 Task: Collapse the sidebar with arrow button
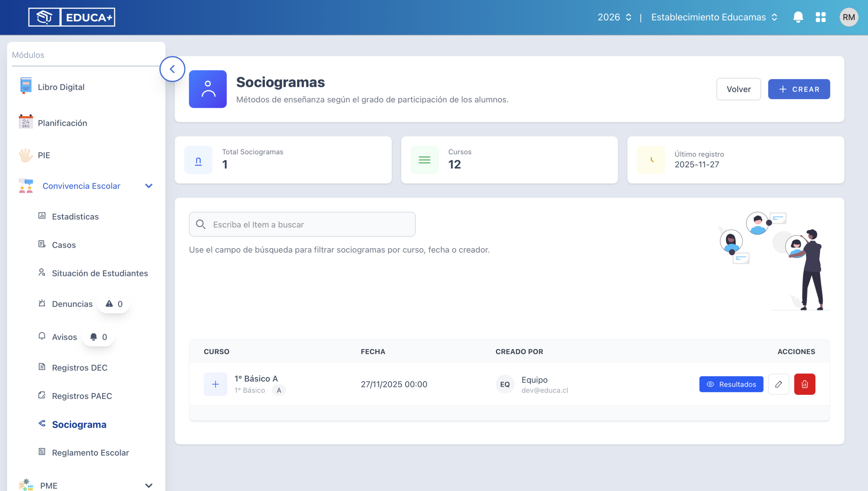click(x=172, y=69)
